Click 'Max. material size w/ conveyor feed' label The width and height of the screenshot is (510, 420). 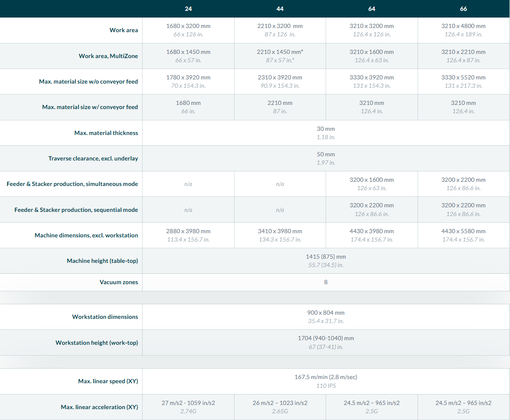90,107
